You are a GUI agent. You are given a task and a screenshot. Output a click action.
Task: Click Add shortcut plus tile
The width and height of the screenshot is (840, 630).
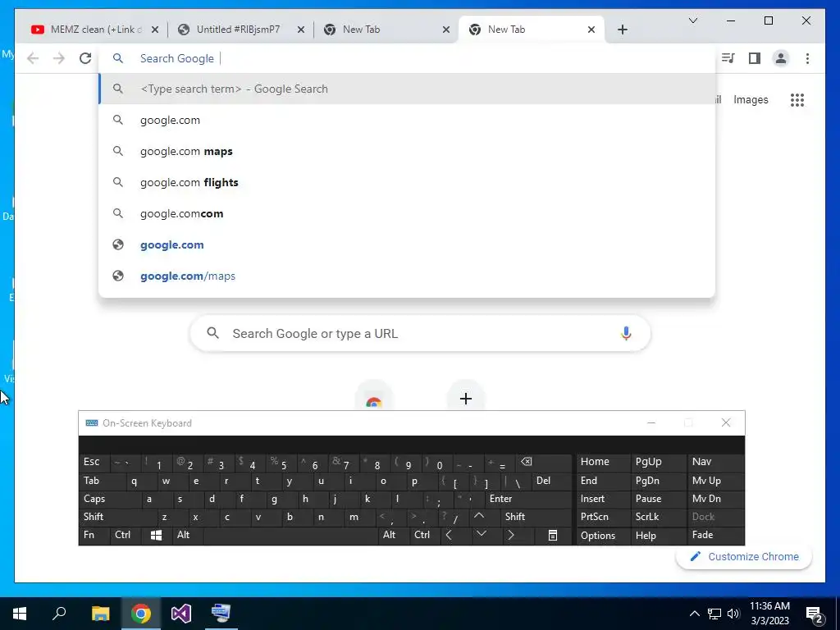point(466,399)
